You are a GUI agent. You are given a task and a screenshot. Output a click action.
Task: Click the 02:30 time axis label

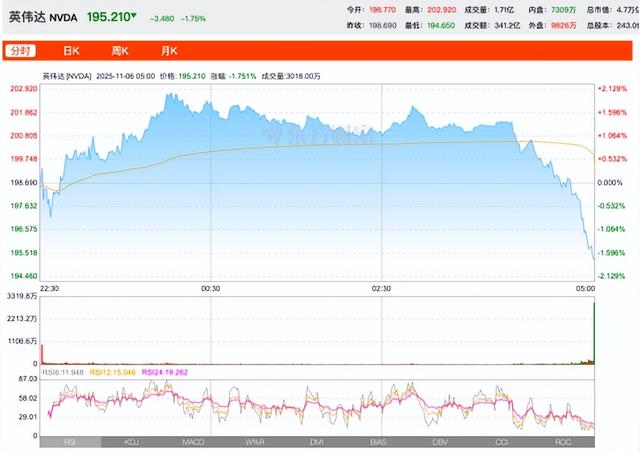point(381,289)
